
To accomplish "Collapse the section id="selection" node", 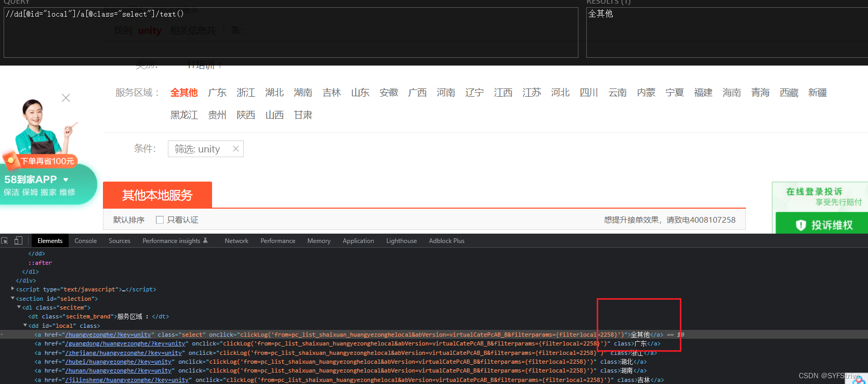I will tap(13, 298).
